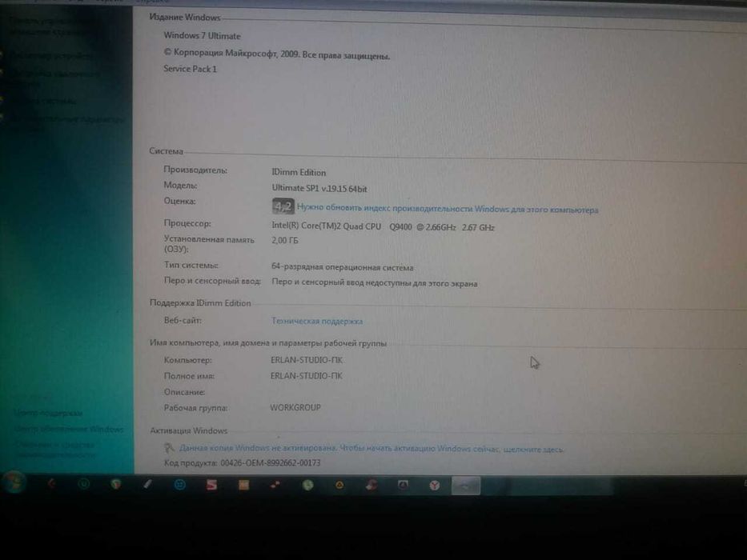Screen dimensions: 747x560
Task: Click the Windows not activated activation link
Action: coord(371,449)
